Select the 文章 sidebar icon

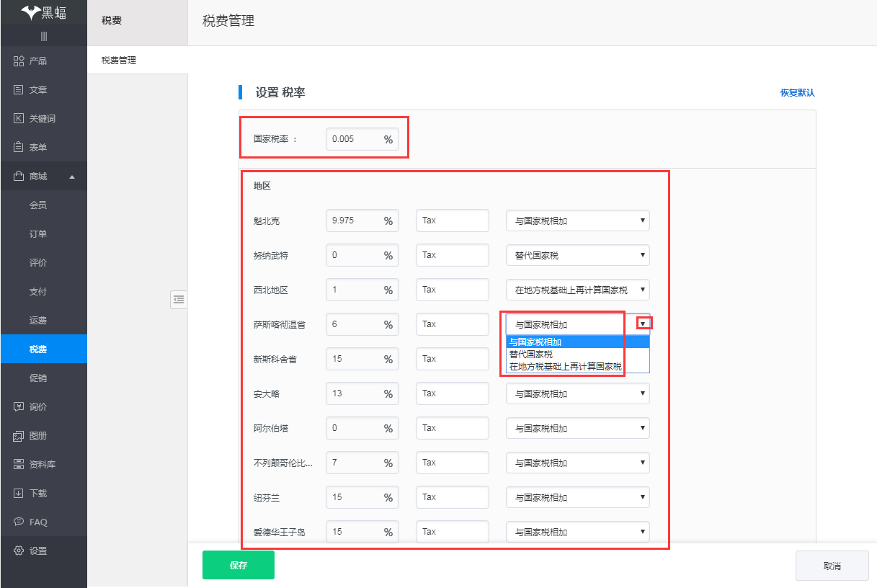coord(35,89)
